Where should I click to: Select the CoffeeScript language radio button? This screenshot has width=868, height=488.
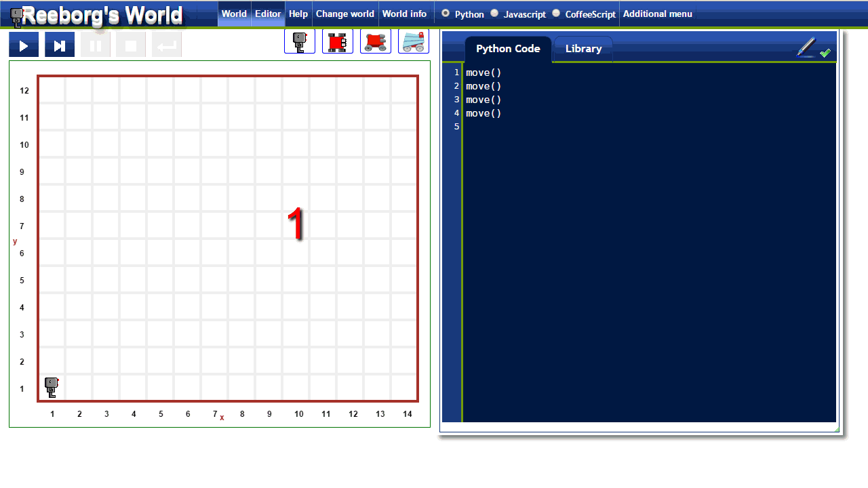pos(556,13)
